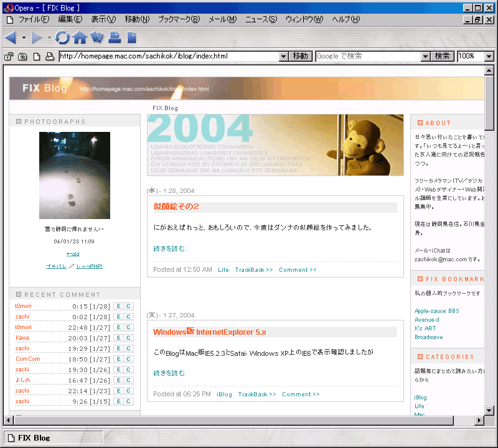The width and height of the screenshot is (498, 448).
Task: Click the sachi name on the 19:29 comment
Action: click(22, 348)
